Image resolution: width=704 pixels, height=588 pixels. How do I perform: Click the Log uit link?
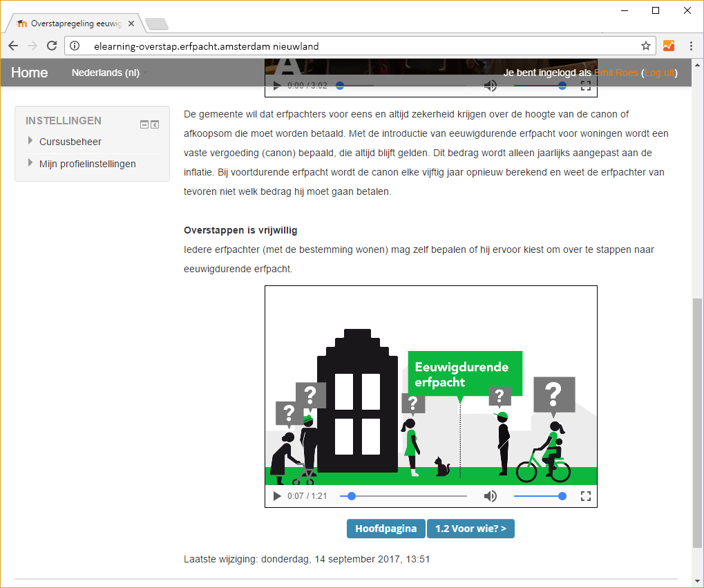tap(660, 73)
